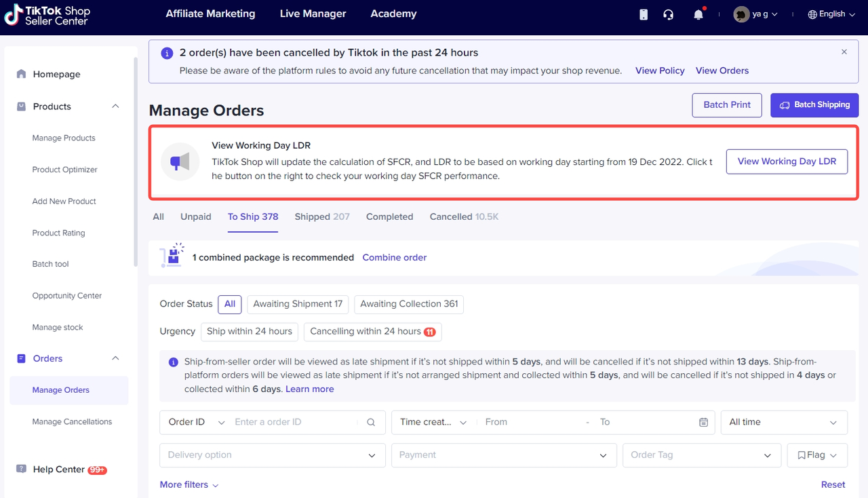
Task: Click the megaphone announcement icon
Action: [x=180, y=161]
